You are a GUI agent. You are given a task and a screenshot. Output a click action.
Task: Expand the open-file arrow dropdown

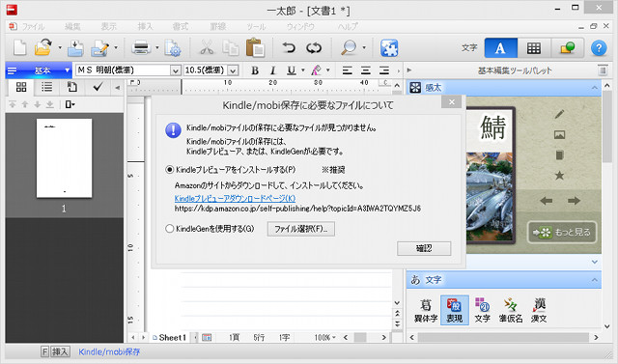(60, 48)
